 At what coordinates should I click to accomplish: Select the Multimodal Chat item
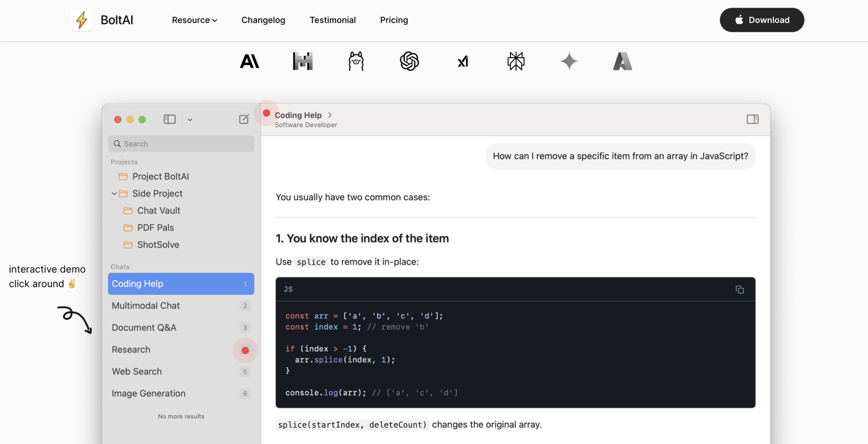181,306
